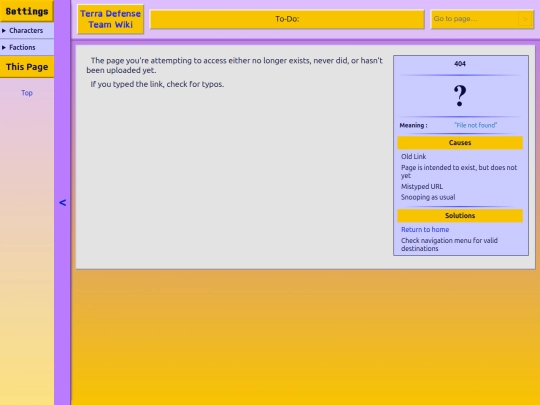Click 'Page is intended to exist' text

tap(459, 172)
